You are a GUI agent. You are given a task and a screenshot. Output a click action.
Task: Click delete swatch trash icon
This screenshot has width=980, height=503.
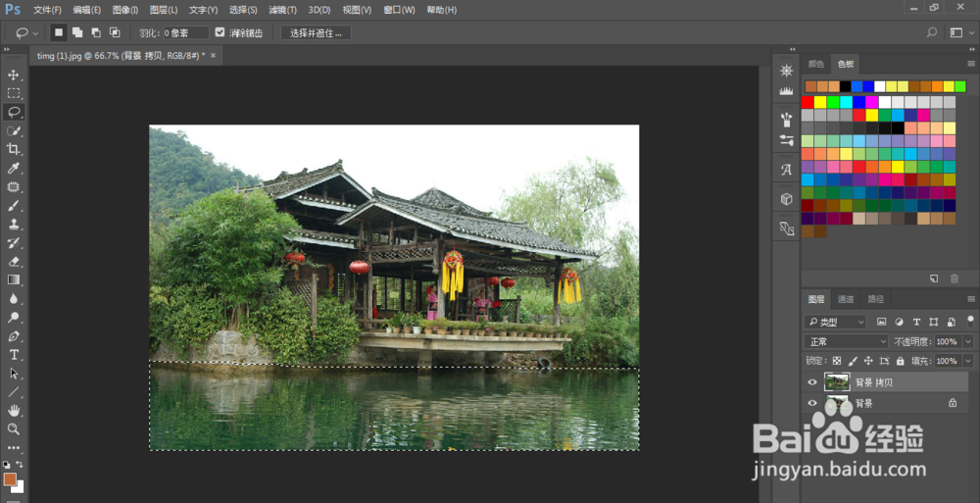(955, 278)
